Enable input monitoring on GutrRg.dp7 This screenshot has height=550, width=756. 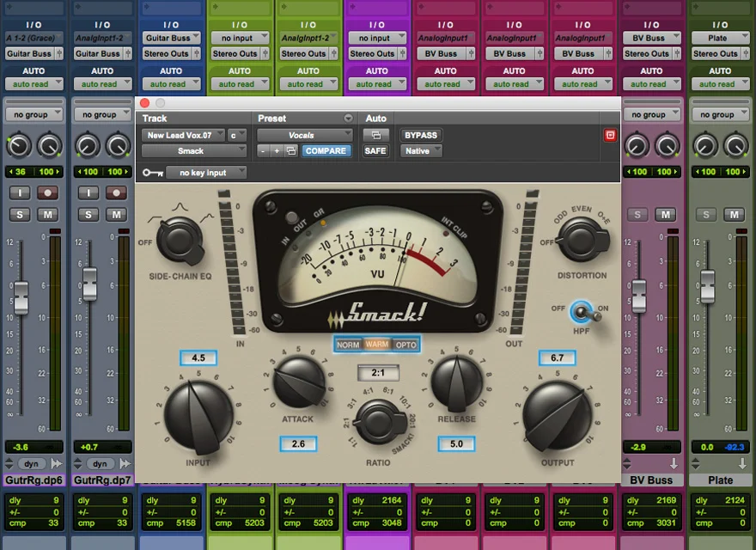click(x=88, y=193)
